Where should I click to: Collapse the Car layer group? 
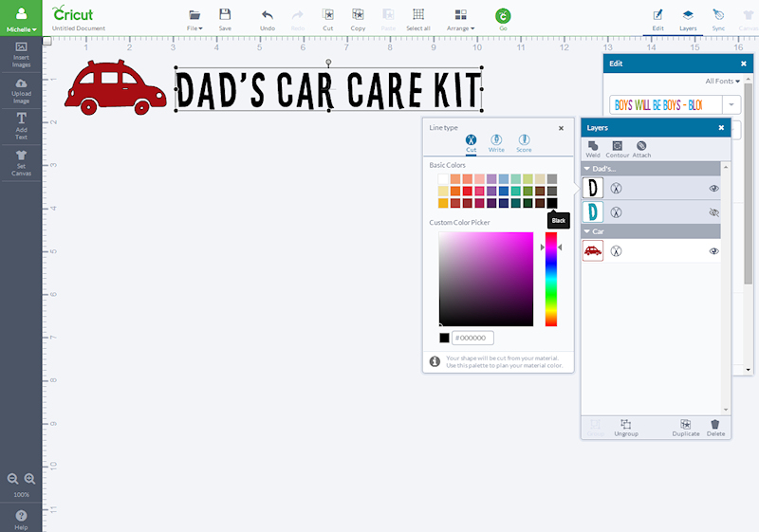tap(587, 231)
